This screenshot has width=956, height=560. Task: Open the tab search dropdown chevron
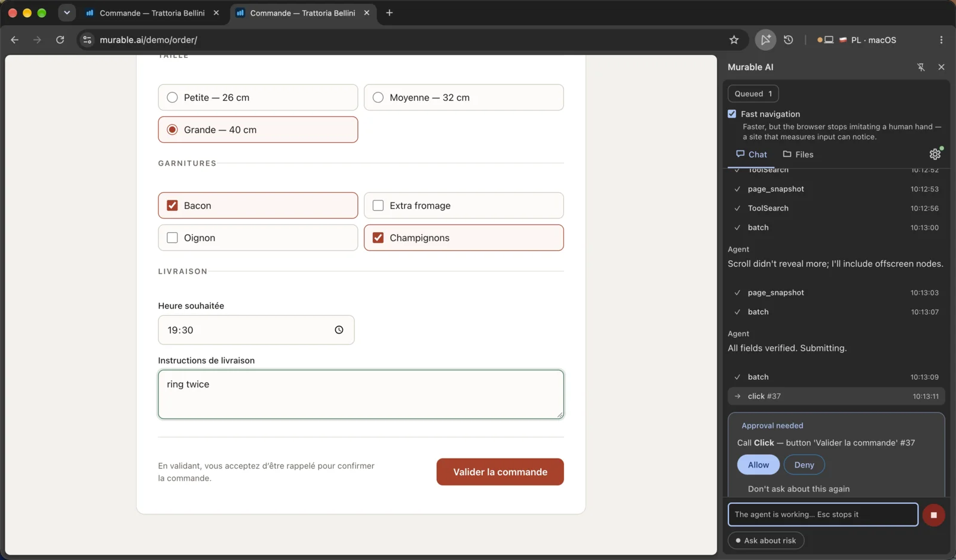pos(67,13)
